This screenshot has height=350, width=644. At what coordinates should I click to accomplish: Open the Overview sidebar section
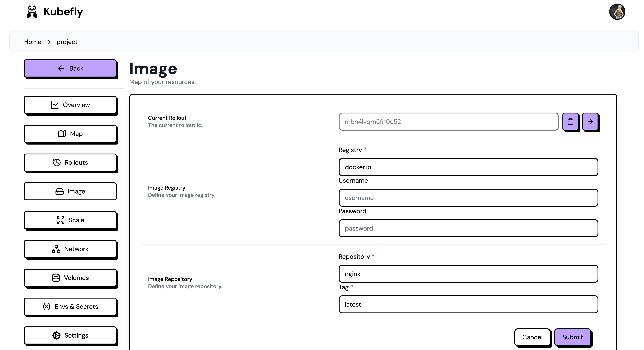point(70,105)
